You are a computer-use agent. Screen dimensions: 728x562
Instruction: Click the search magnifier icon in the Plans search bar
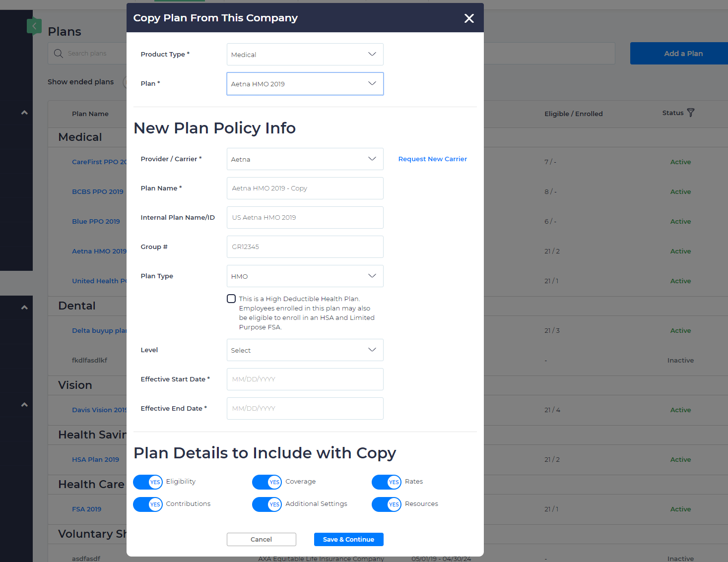pos(58,53)
